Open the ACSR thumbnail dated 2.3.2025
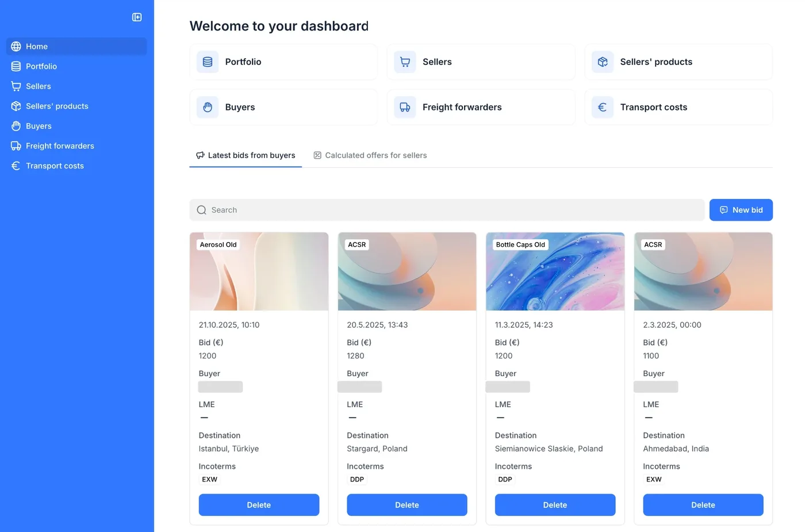The width and height of the screenshot is (805, 532). click(703, 271)
